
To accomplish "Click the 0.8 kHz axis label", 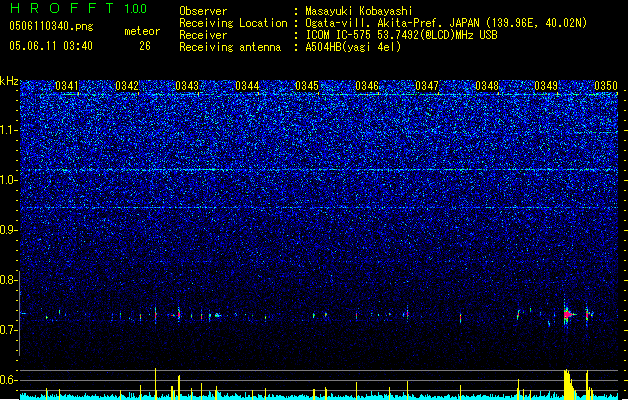I will click(x=9, y=280).
